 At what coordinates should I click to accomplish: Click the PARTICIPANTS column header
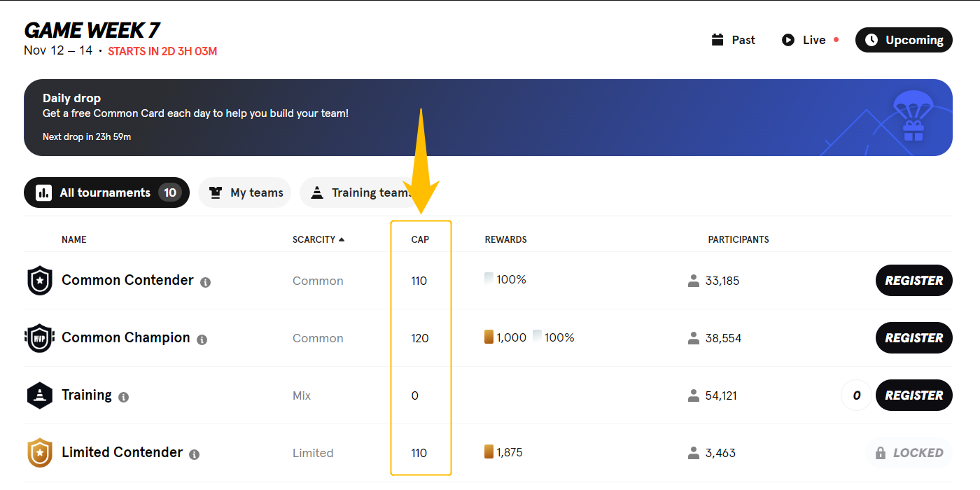(738, 239)
